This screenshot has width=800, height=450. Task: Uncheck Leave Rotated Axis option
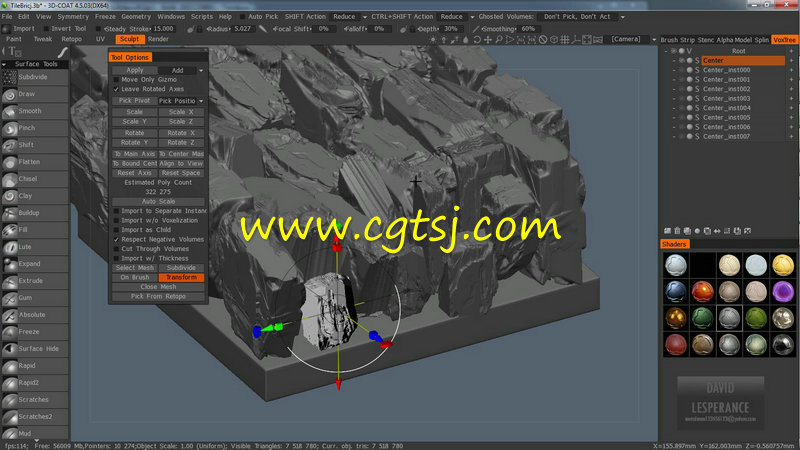[116, 89]
